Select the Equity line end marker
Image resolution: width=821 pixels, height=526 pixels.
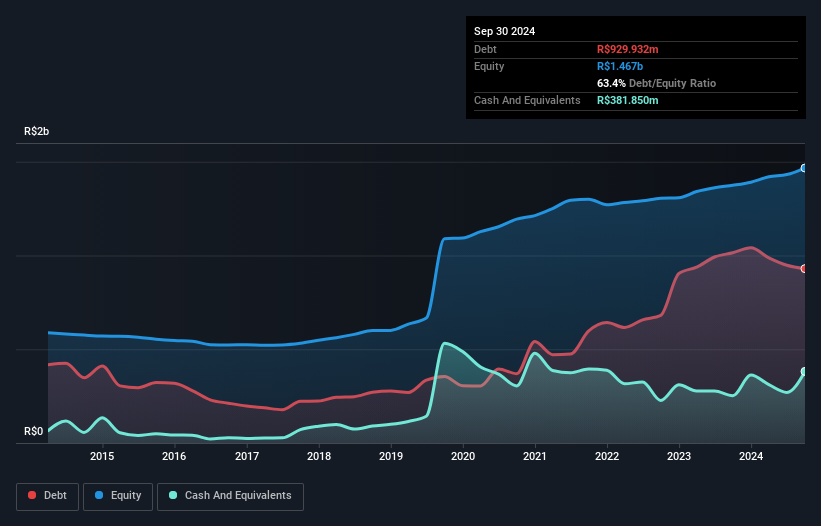[x=804, y=168]
